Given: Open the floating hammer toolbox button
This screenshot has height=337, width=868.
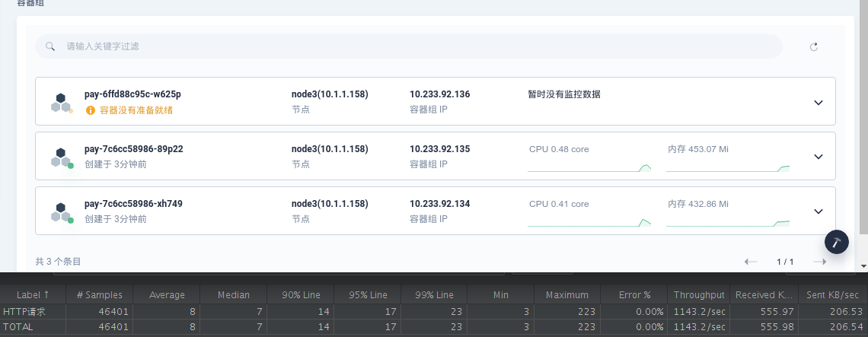Looking at the screenshot, I should click(837, 242).
